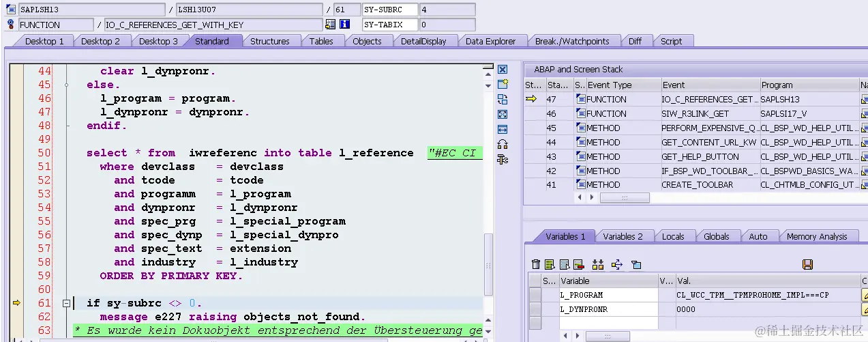Click the yellow boxes with arrows icon

click(598, 264)
